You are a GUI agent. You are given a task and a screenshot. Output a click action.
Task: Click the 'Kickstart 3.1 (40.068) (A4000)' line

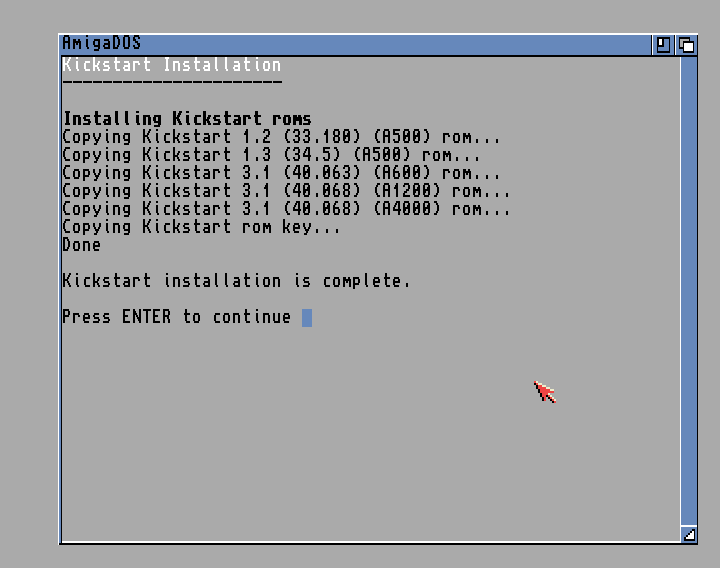coord(286,208)
